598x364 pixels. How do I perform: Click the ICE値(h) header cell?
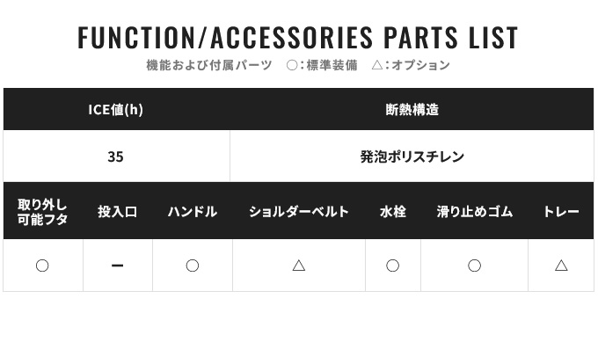click(x=116, y=109)
